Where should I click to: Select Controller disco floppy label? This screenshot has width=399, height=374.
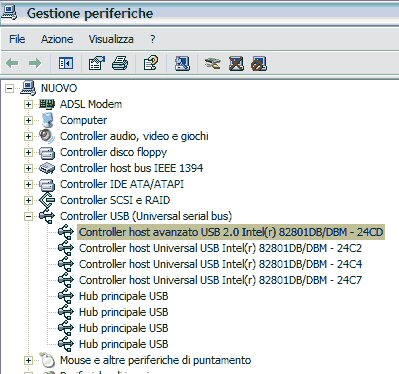113,152
